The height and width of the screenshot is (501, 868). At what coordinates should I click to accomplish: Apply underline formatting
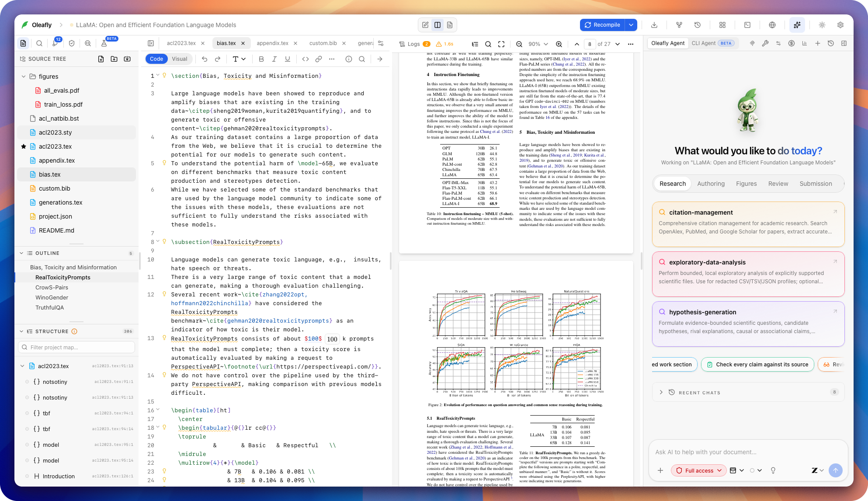coord(288,59)
